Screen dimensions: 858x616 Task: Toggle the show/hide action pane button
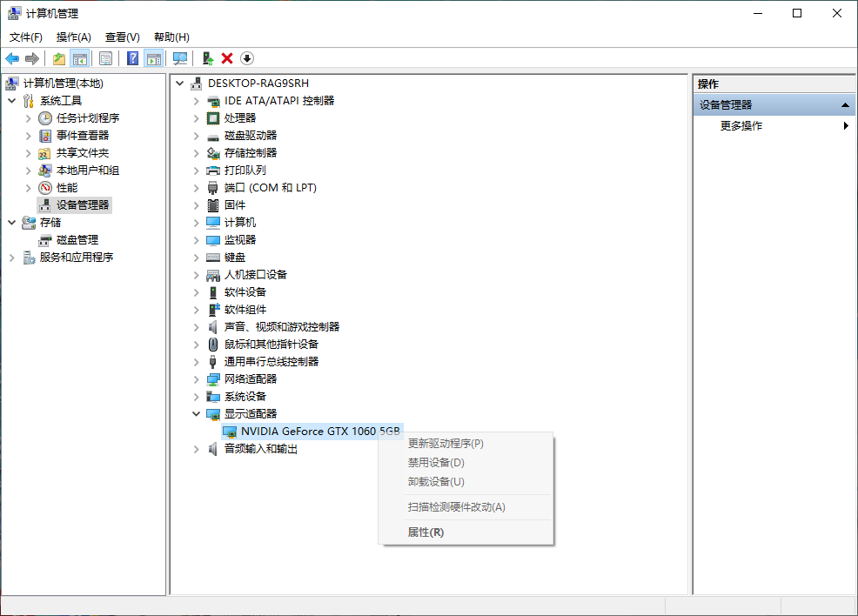[154, 58]
